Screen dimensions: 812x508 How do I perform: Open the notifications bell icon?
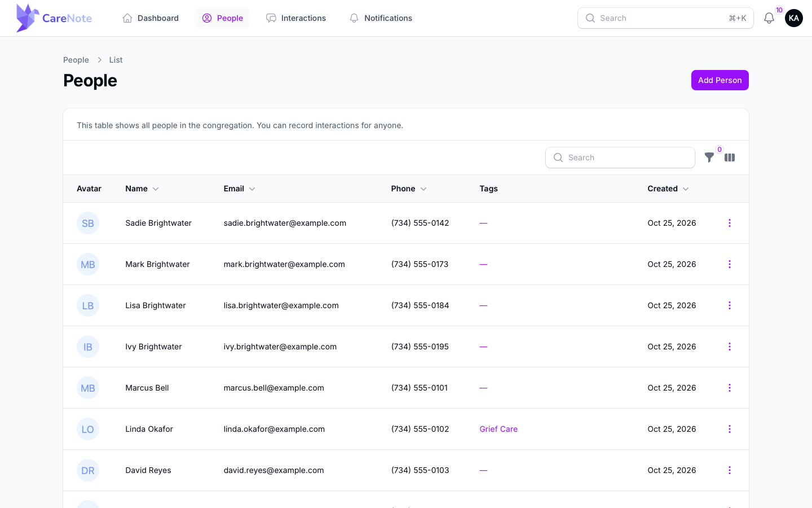[x=769, y=18]
